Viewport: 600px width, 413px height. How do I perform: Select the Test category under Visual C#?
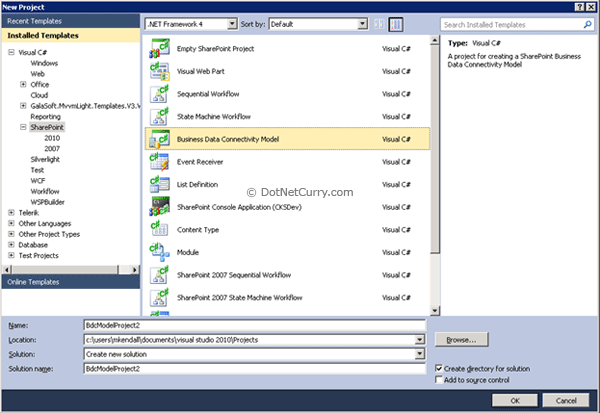[37, 170]
